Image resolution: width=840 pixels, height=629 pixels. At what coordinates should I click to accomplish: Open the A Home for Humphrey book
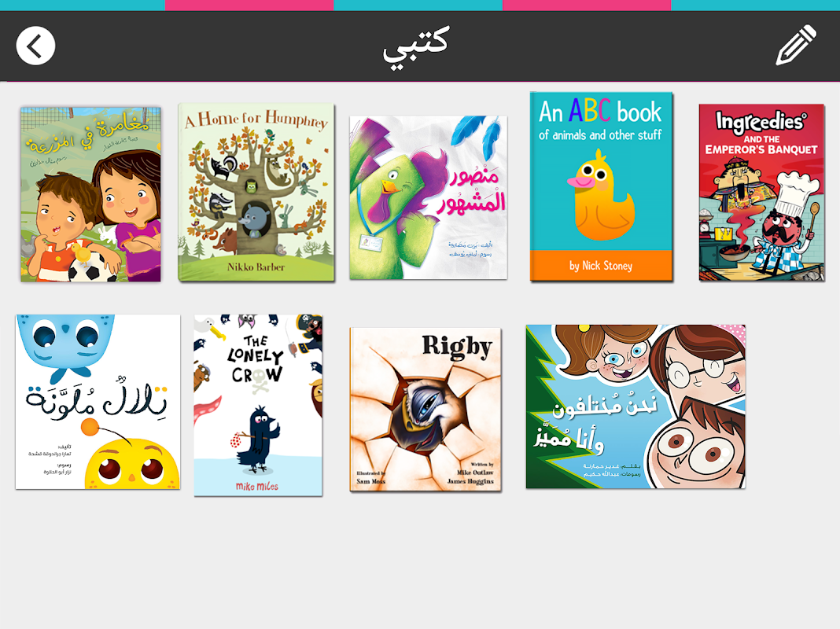256,192
